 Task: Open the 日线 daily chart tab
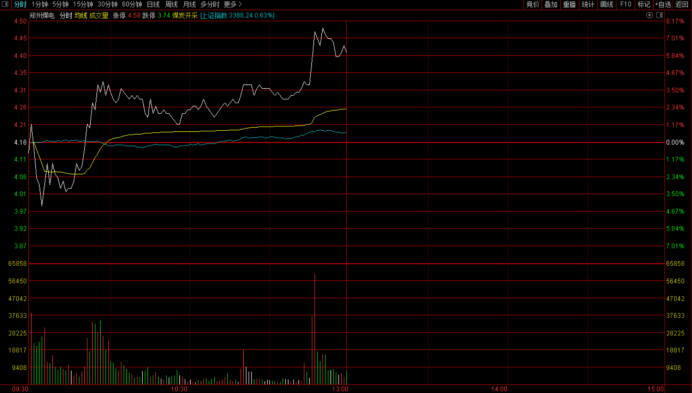coord(153,4)
